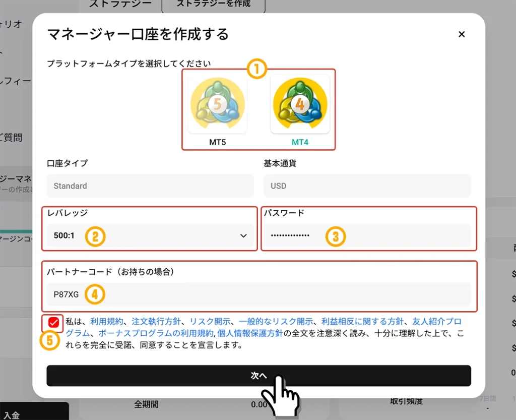This screenshot has width=516, height=420.
Task: Open the 利益相反に関する方針 link
Action: tap(362, 321)
